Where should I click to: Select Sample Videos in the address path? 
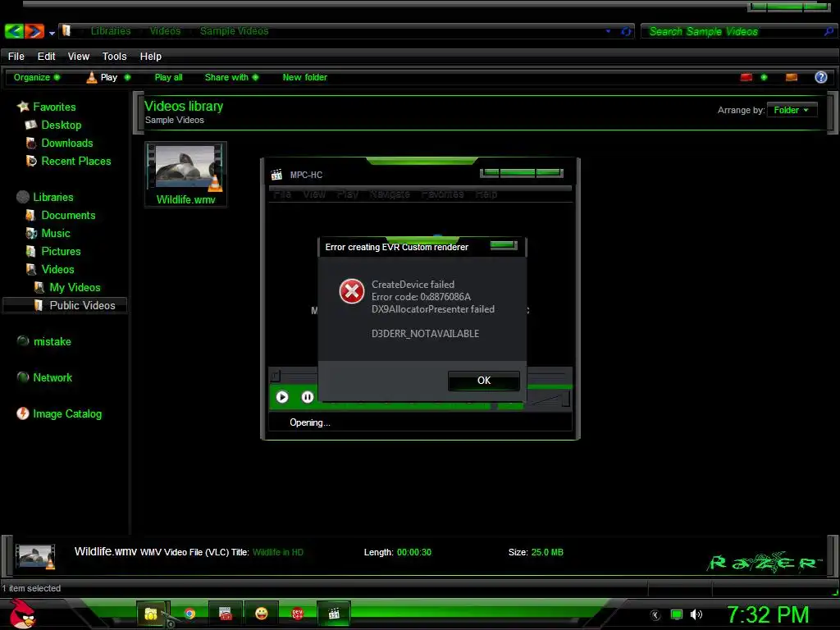[234, 31]
